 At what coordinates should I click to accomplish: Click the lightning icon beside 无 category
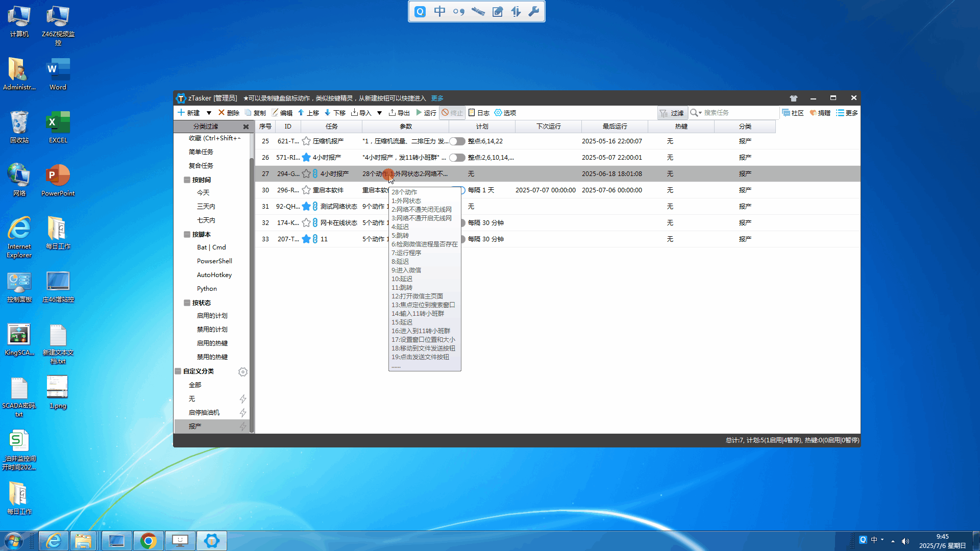[243, 399]
